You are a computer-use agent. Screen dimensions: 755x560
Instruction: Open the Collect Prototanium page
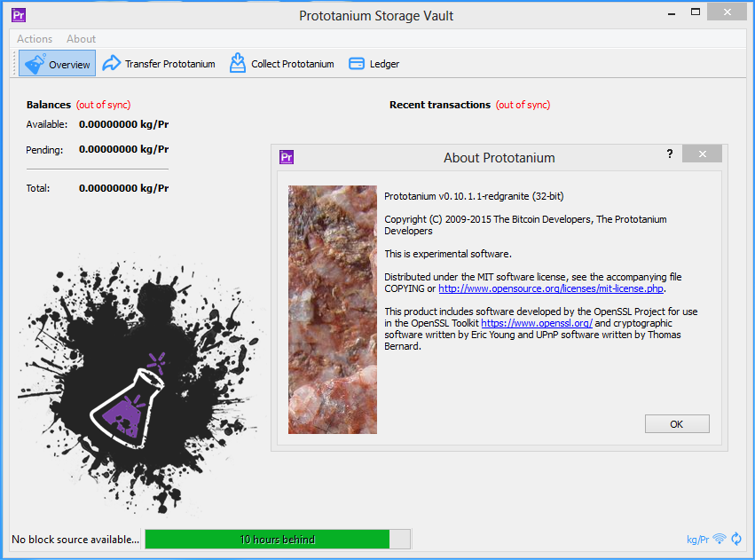281,64
